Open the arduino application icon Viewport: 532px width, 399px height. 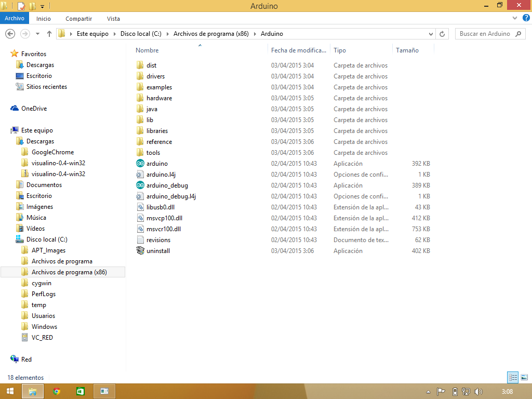point(140,164)
